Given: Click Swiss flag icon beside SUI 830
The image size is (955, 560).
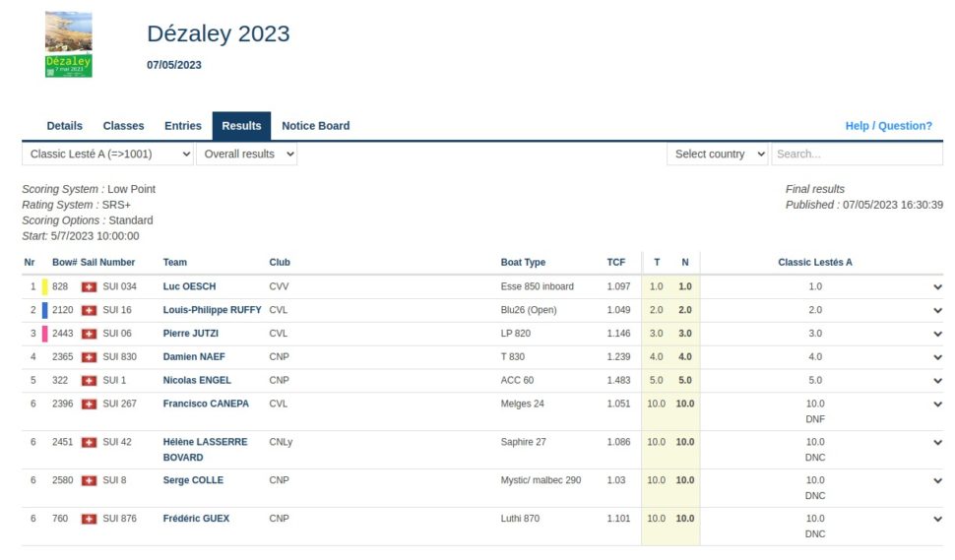Looking at the screenshot, I should click(90, 357).
